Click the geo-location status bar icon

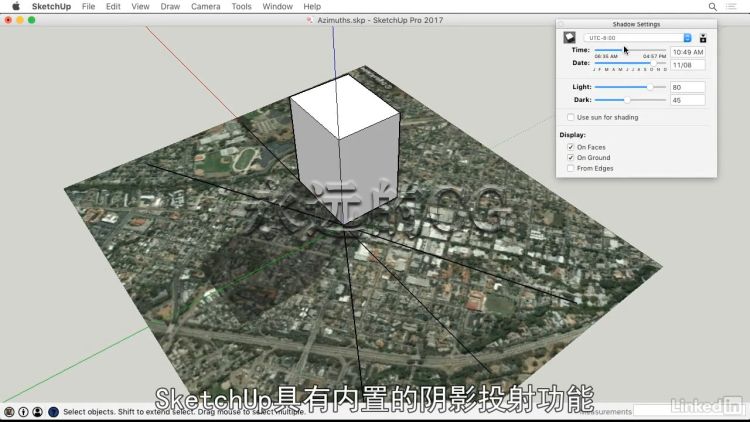[x=9, y=411]
